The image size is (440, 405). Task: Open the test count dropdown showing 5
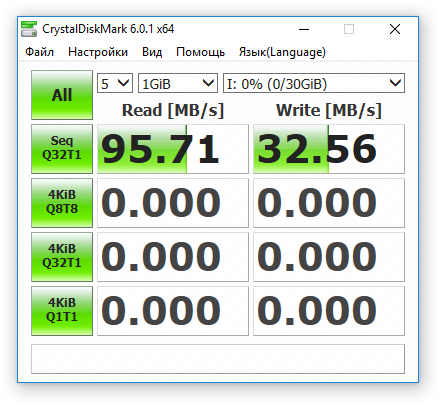coord(115,83)
